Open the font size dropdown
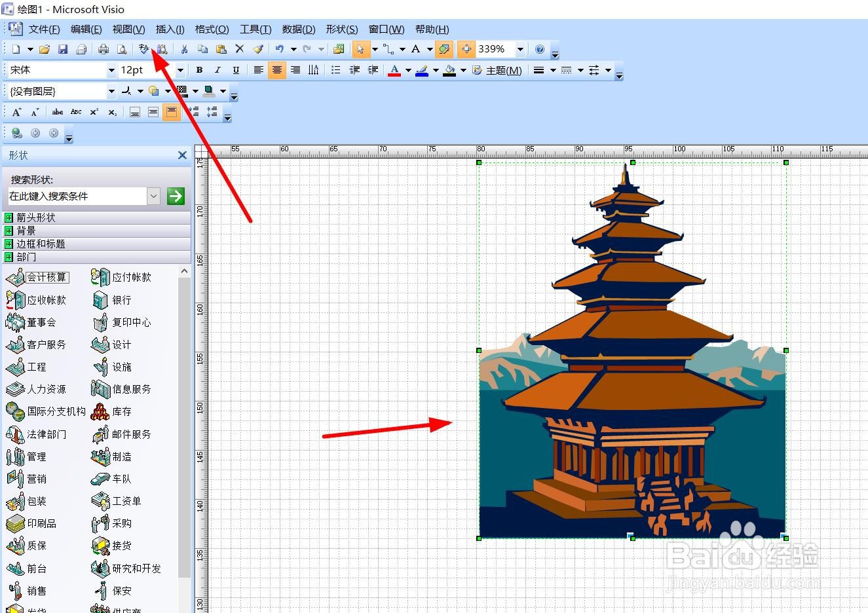 180,70
